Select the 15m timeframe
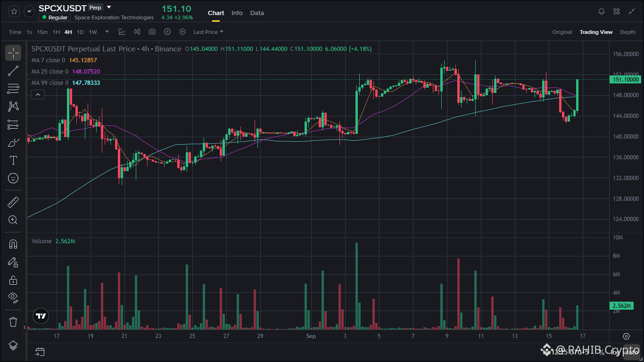Viewport: 644px width, 362px height. pyautogui.click(x=42, y=32)
